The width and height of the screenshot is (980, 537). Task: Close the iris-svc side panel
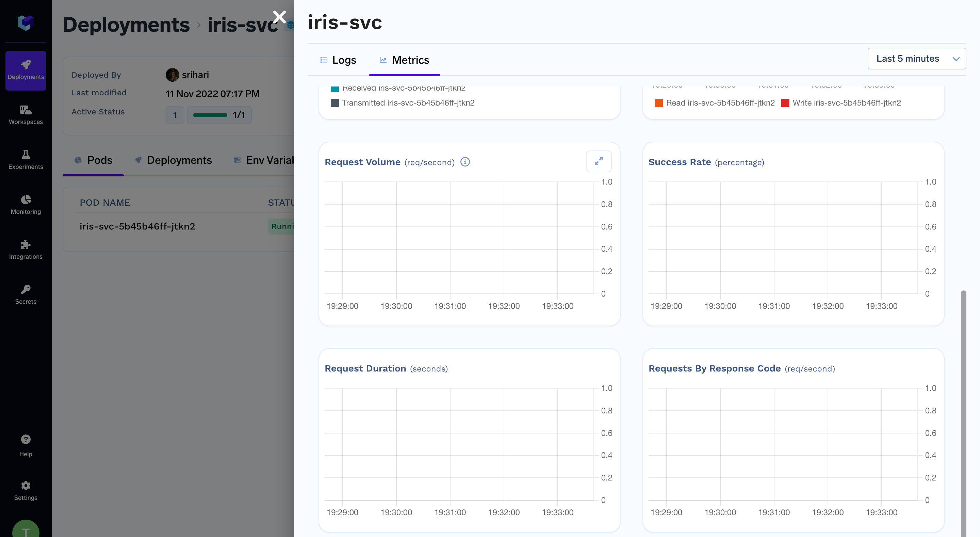(x=280, y=17)
